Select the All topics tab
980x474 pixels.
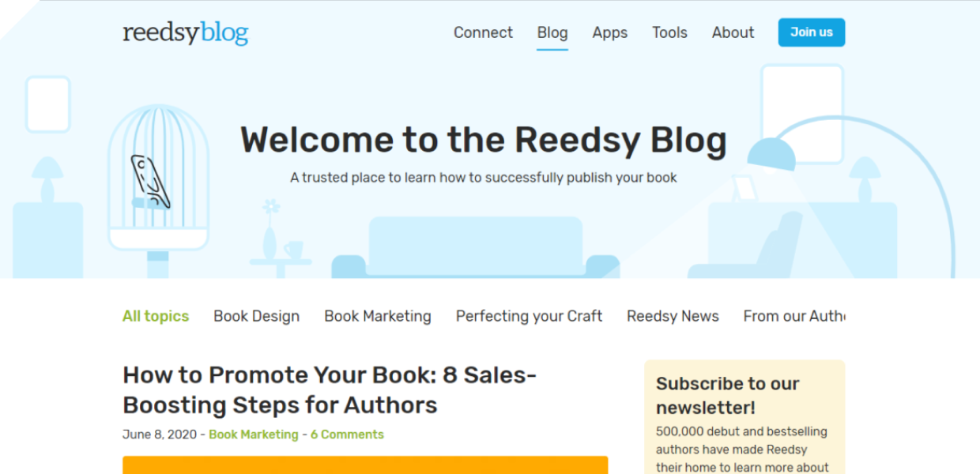156,316
